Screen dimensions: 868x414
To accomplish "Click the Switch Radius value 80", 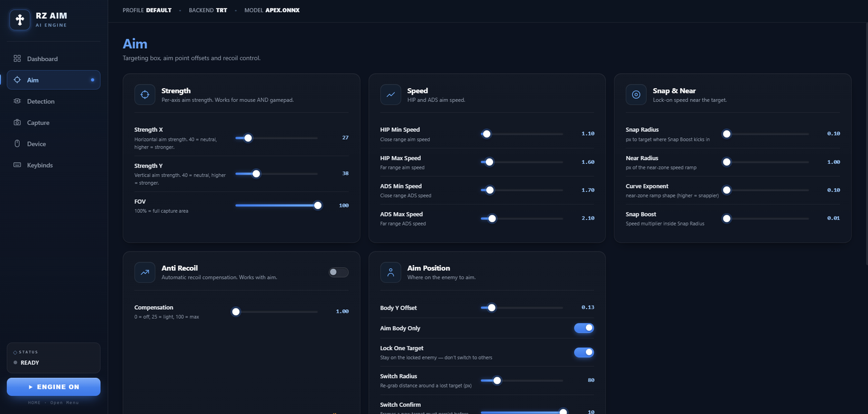I will [x=591, y=380].
